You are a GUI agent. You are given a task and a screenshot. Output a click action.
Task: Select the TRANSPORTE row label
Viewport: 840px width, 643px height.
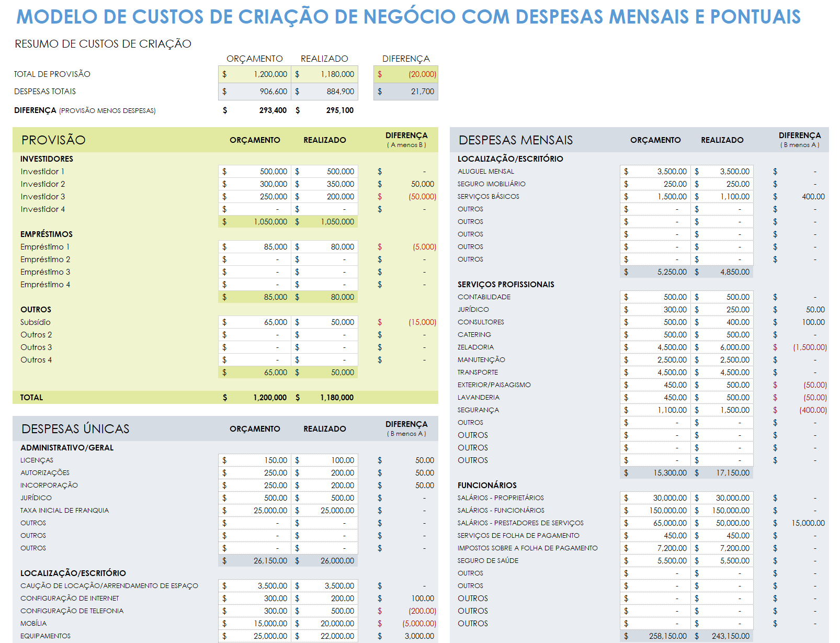(478, 373)
